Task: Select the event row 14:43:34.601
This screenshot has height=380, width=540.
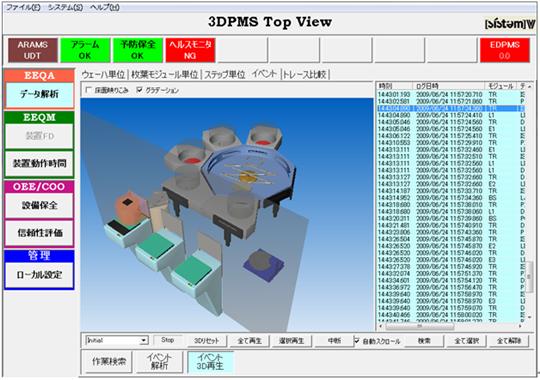Action: coord(450,280)
